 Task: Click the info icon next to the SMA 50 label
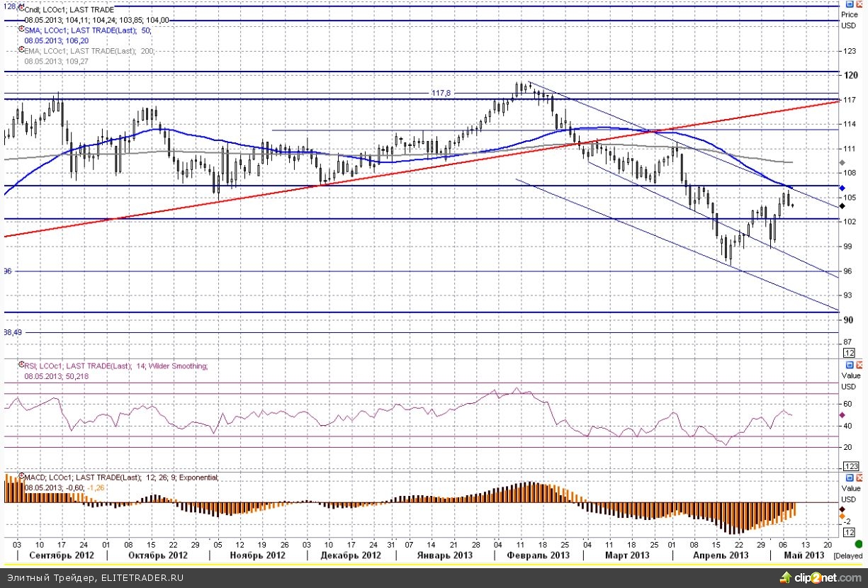(x=20, y=30)
